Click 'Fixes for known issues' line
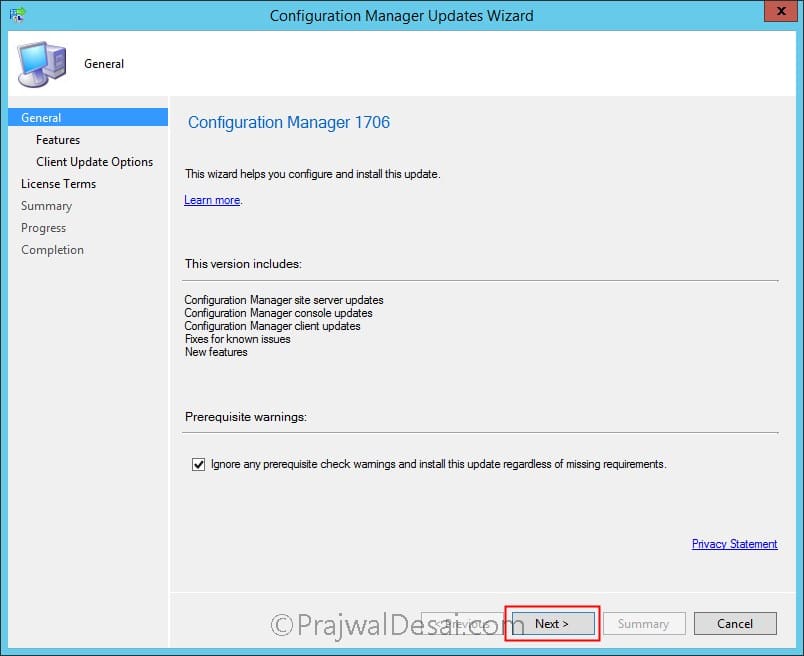Screen dimensions: 804x656 click(x=237, y=339)
